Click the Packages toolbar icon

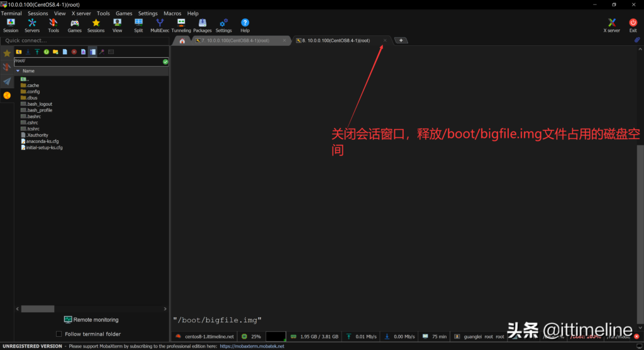click(x=203, y=25)
